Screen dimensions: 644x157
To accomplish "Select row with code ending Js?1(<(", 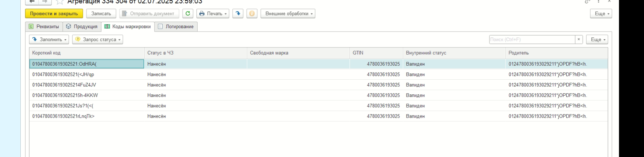I will [318, 106].
